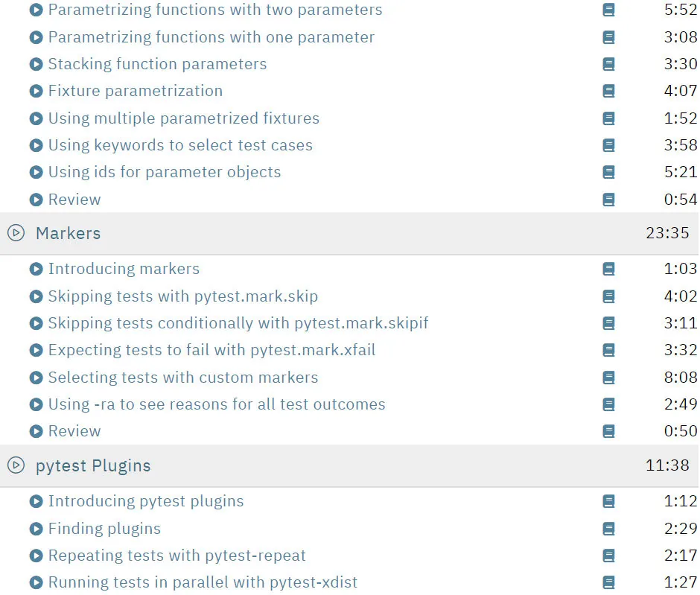Screen dimensions: 700x595
Task: Click play icon for Using ids for parameter objects
Action: coord(36,172)
